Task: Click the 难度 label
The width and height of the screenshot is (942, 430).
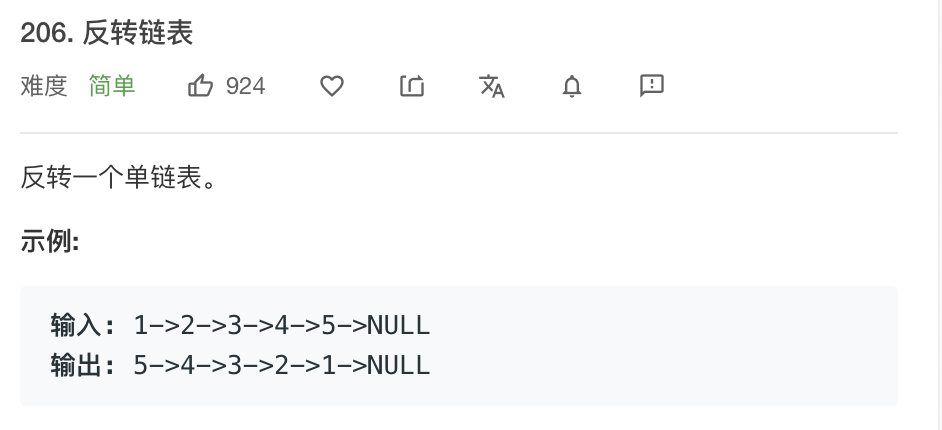Action: [x=44, y=86]
